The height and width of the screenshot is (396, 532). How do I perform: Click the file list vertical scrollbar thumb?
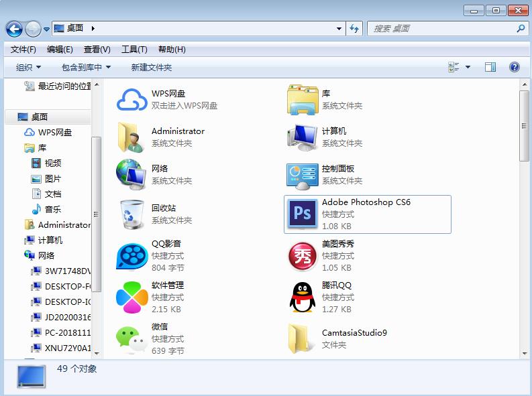pos(524,126)
